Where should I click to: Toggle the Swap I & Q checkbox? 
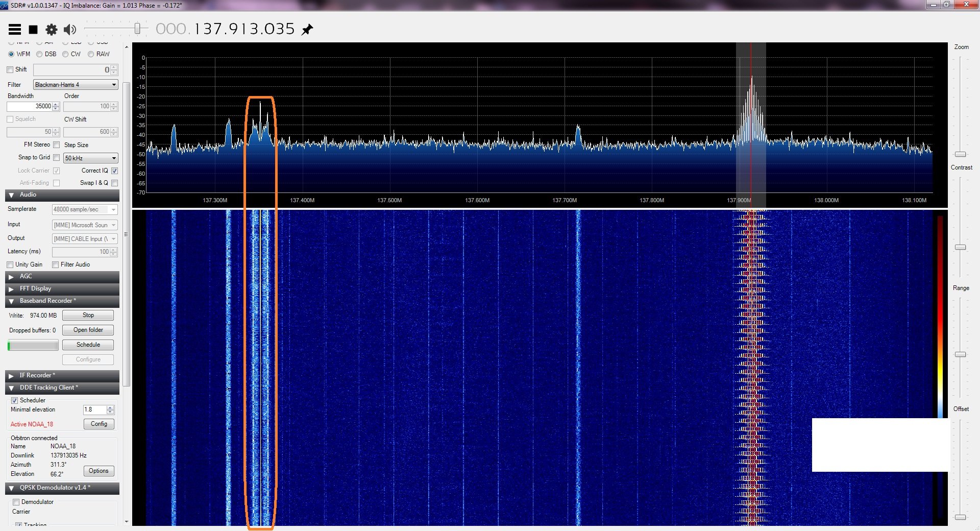tap(114, 183)
